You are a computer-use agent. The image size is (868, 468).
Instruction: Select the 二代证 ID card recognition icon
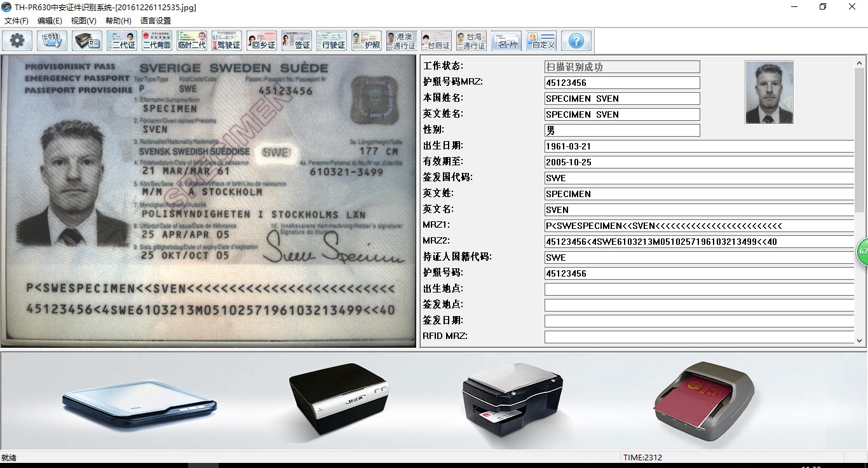(x=122, y=41)
